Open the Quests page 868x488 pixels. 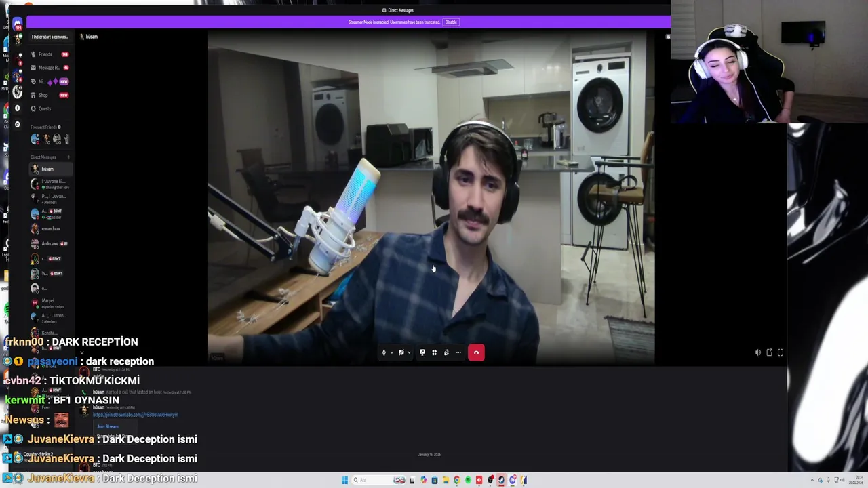pos(50,108)
